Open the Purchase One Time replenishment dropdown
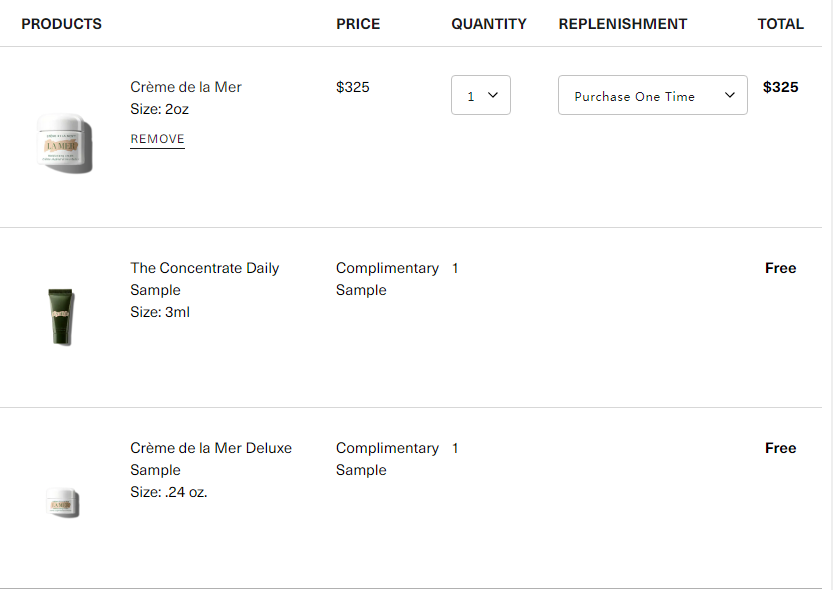Image resolution: width=833 pixels, height=590 pixels. coord(652,96)
